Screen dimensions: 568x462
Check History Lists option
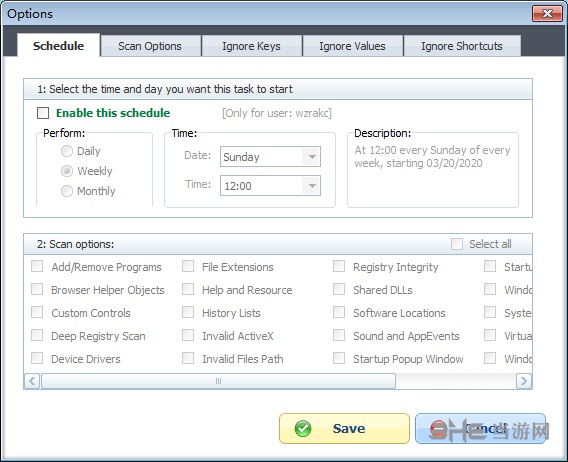tap(188, 312)
